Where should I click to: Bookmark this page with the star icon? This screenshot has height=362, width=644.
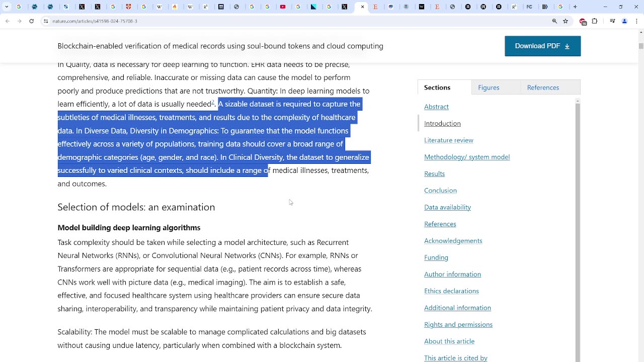[566, 21]
